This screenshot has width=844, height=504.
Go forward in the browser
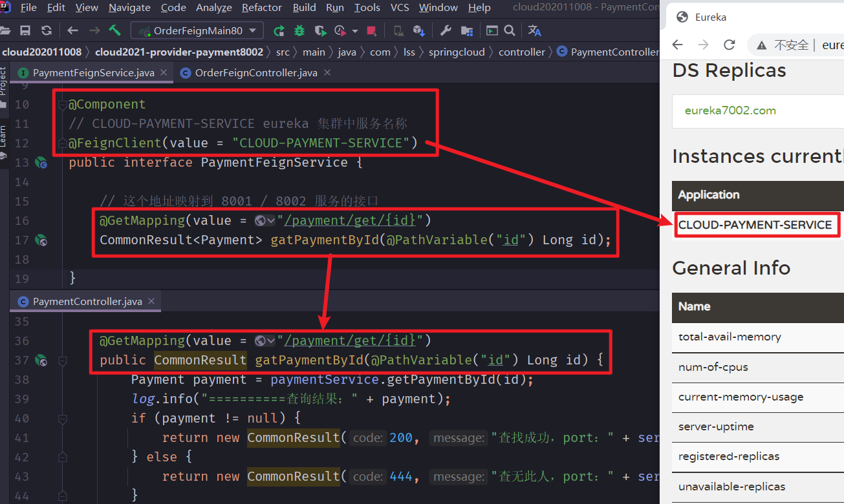(x=704, y=45)
